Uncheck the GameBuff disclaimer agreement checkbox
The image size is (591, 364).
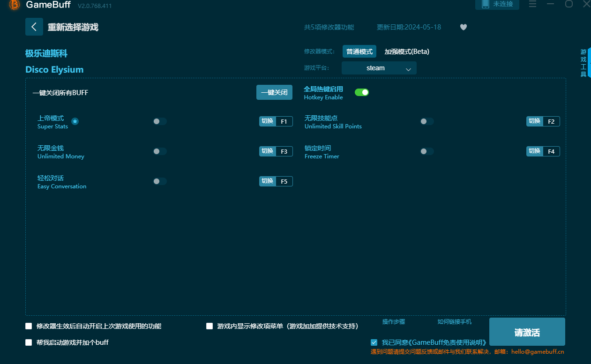pyautogui.click(x=374, y=342)
